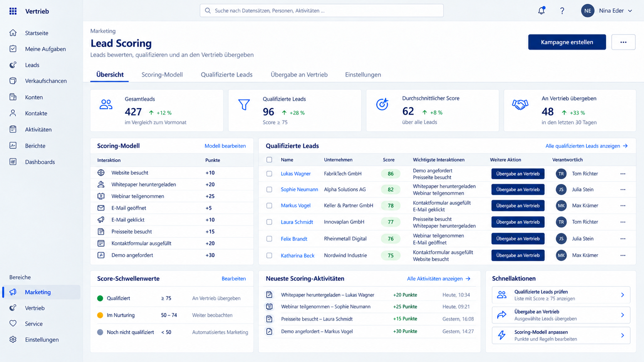Click the orange Im Nurturing status dot
The height and width of the screenshot is (362, 644).
pos(100,315)
